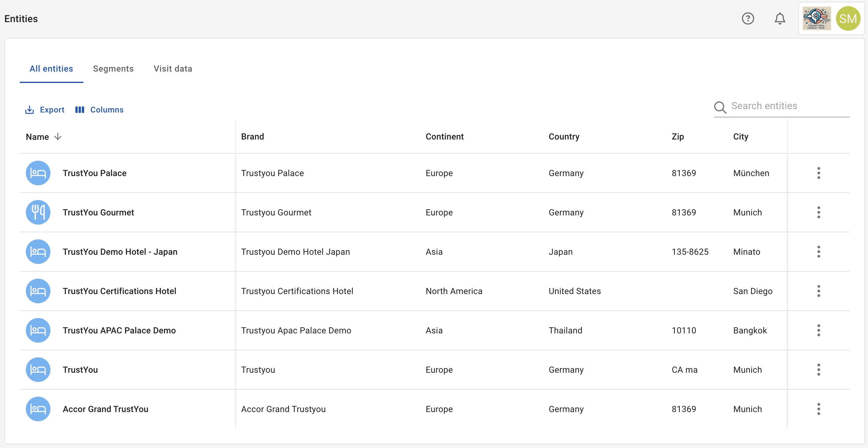Click the restaurant icon for TrustYou Gourmet
The width and height of the screenshot is (868, 448).
point(38,212)
